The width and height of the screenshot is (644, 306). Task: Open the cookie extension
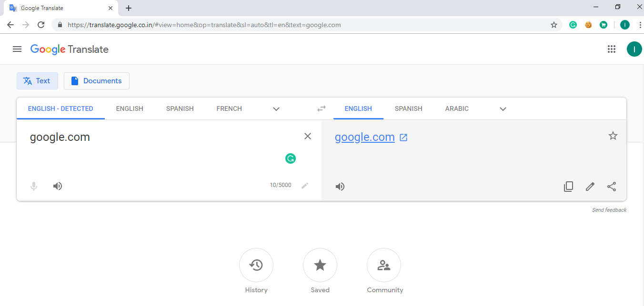588,25
